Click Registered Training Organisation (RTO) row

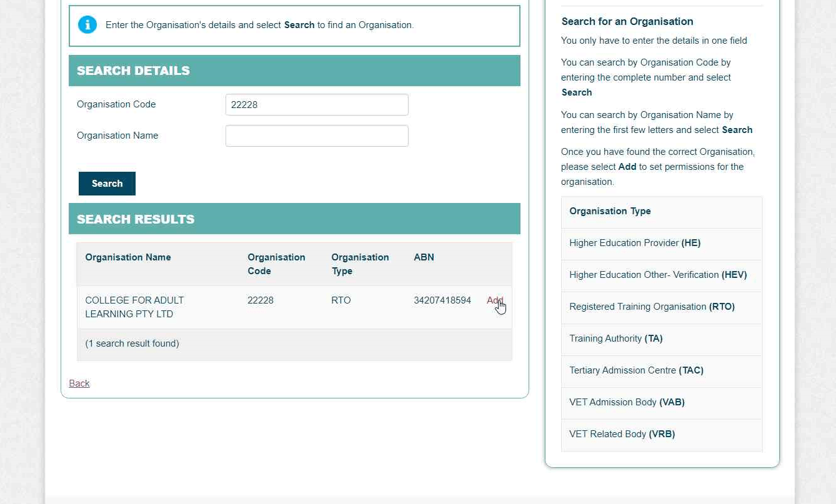(652, 307)
